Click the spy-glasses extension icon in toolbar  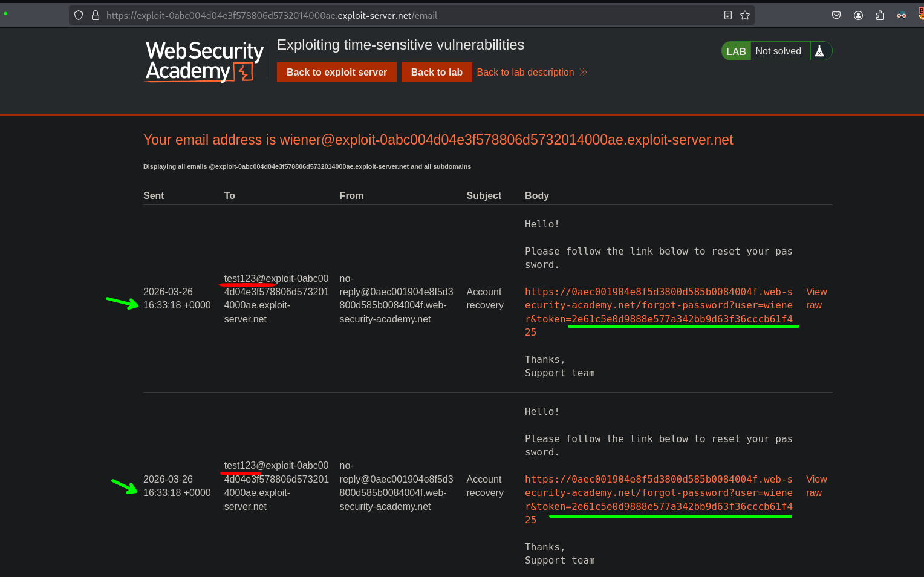[x=901, y=15]
